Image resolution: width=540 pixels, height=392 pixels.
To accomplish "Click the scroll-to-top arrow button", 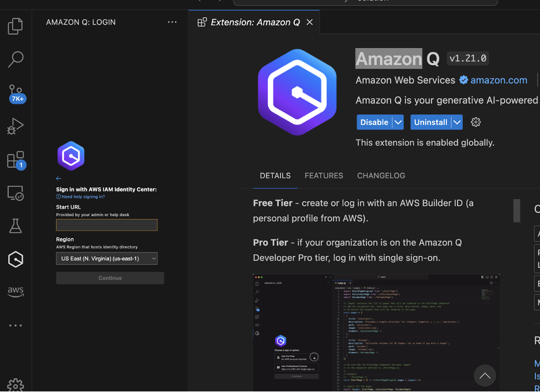I will click(485, 375).
